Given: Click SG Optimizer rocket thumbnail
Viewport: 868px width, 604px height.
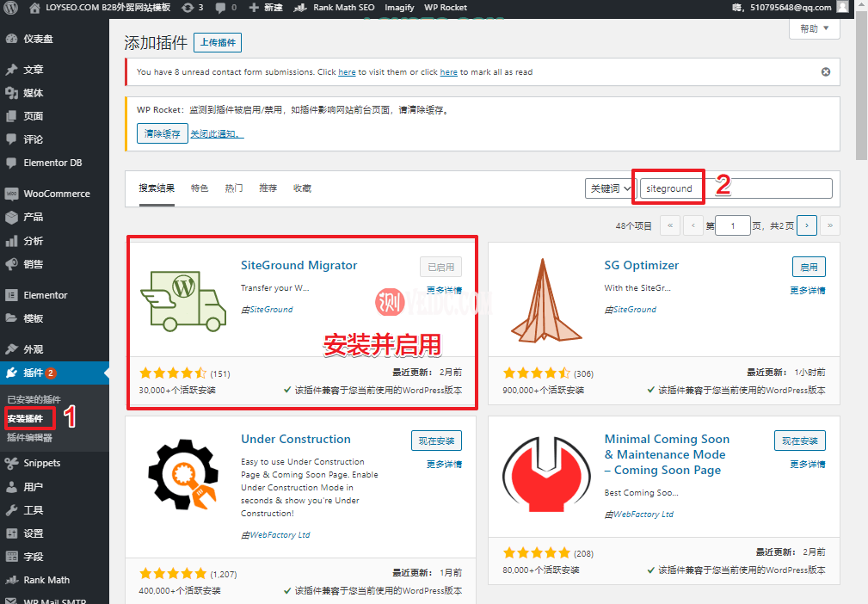Looking at the screenshot, I should (545, 300).
